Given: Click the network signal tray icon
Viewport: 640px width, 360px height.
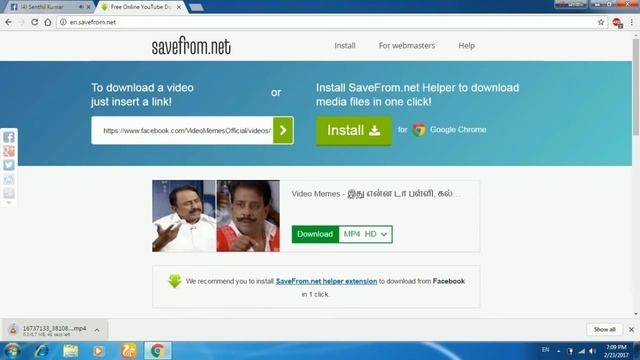Looking at the screenshot, I should pyautogui.click(x=582, y=351).
